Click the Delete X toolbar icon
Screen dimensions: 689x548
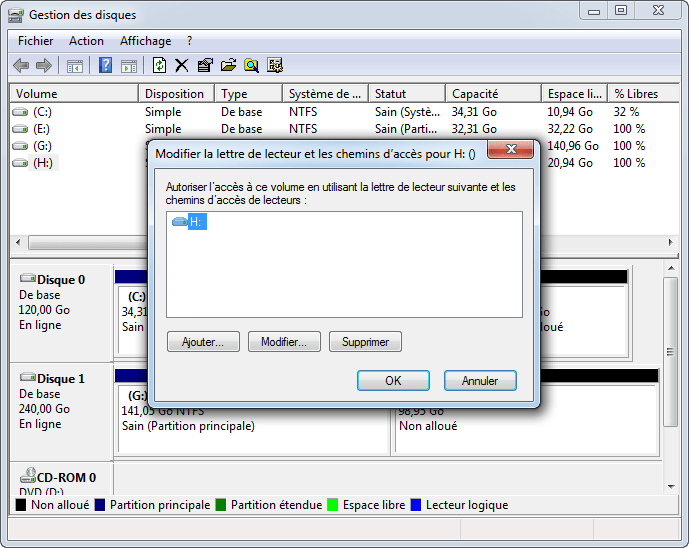(181, 65)
